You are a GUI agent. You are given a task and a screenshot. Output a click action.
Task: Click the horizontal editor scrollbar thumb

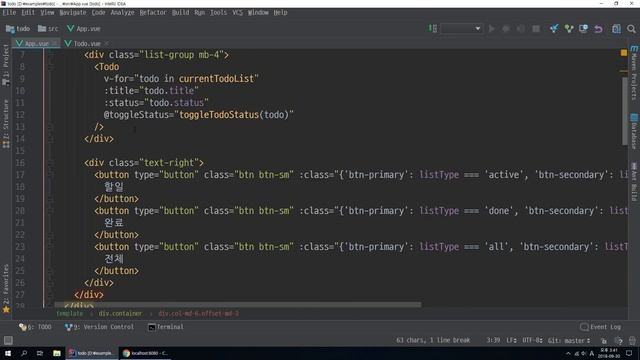click(238, 304)
